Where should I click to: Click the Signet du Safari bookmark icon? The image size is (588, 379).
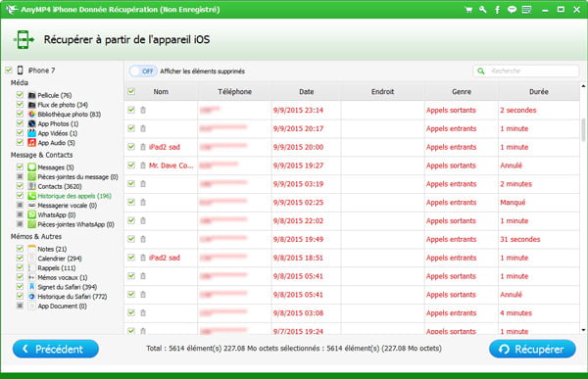pyautogui.click(x=32, y=287)
